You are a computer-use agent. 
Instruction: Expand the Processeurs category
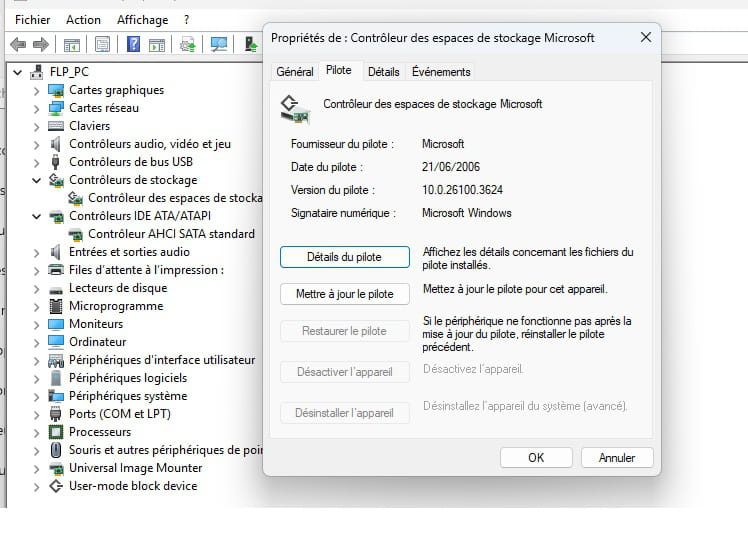pyautogui.click(x=36, y=433)
